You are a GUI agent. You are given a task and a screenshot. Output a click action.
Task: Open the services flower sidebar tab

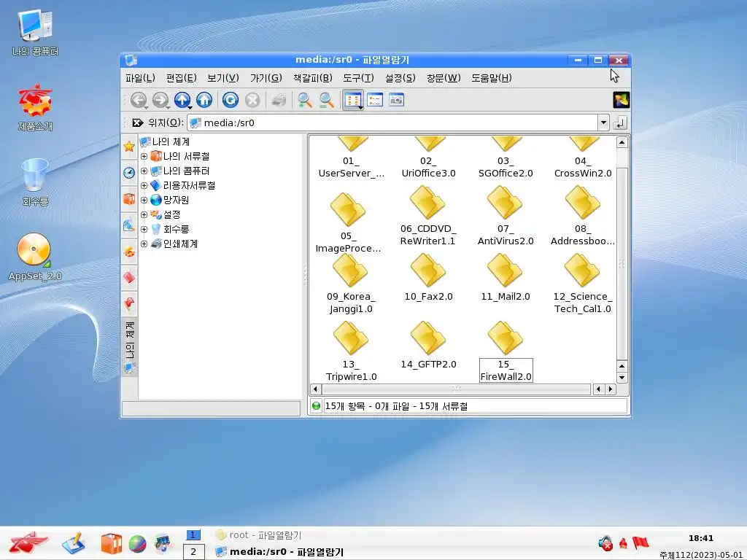point(129,252)
